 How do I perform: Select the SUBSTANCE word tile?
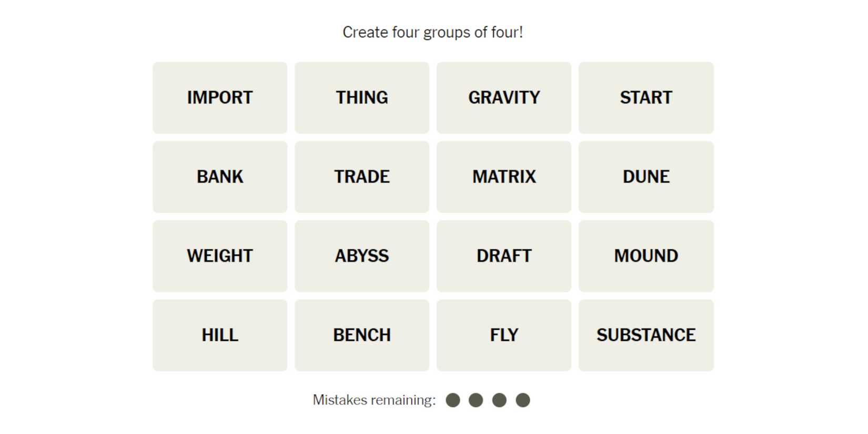tap(646, 335)
